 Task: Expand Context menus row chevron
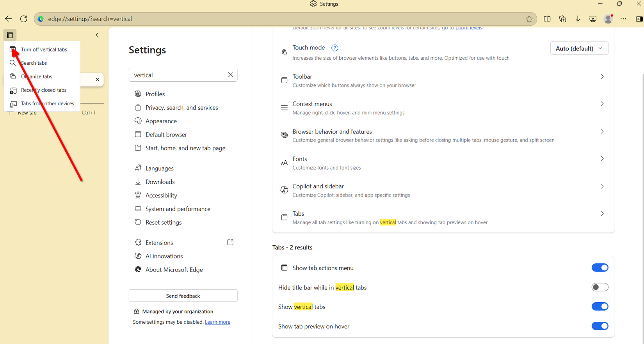coord(602,104)
